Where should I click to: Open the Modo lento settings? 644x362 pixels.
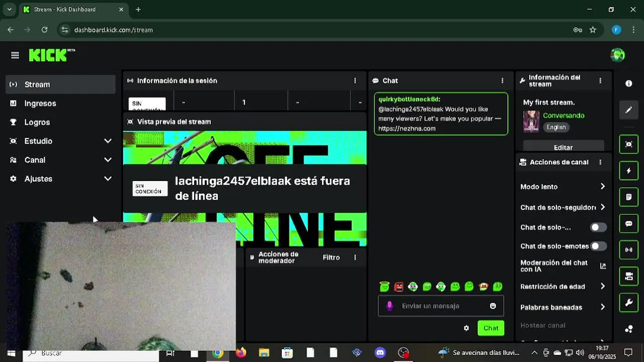pos(563,187)
